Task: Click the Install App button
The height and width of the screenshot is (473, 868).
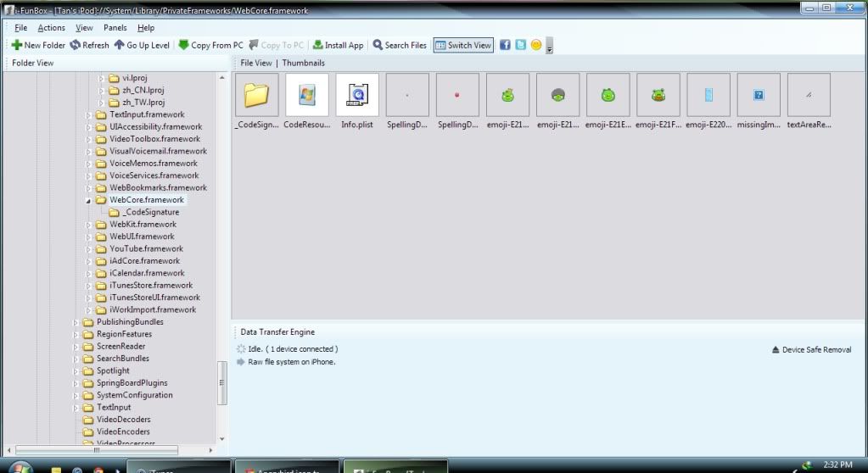Action: pos(339,46)
